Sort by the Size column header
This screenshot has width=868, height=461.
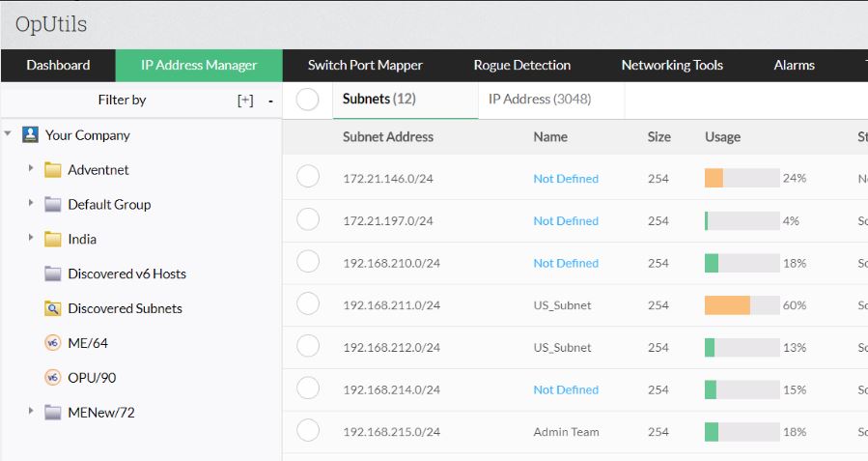click(658, 137)
